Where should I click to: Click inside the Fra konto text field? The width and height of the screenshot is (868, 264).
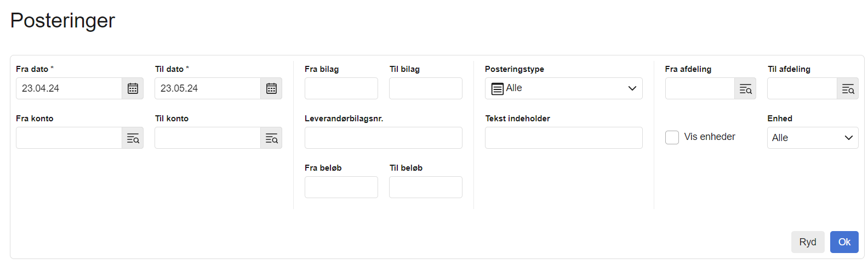pos(68,138)
